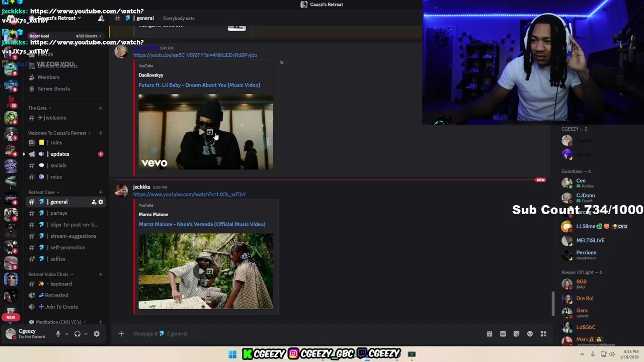Expand headphone output options arrow
The height and width of the screenshot is (362, 644).
(86, 334)
